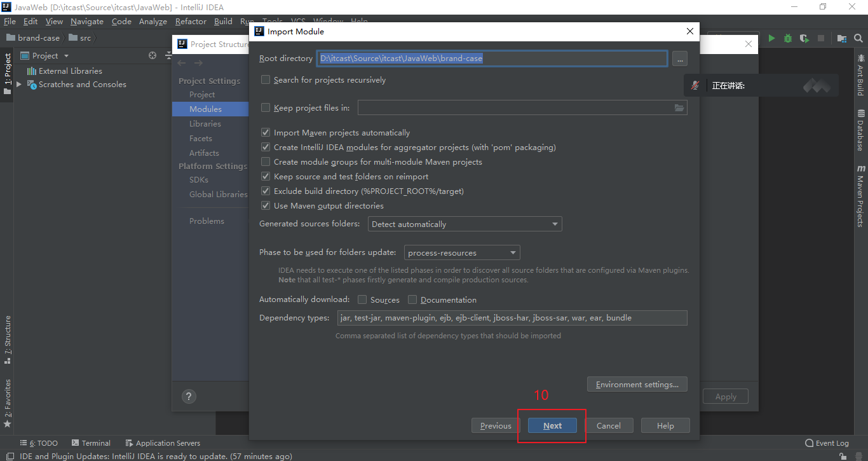Click the Environment settings button
Viewport: 868px width, 461px height.
pos(637,384)
